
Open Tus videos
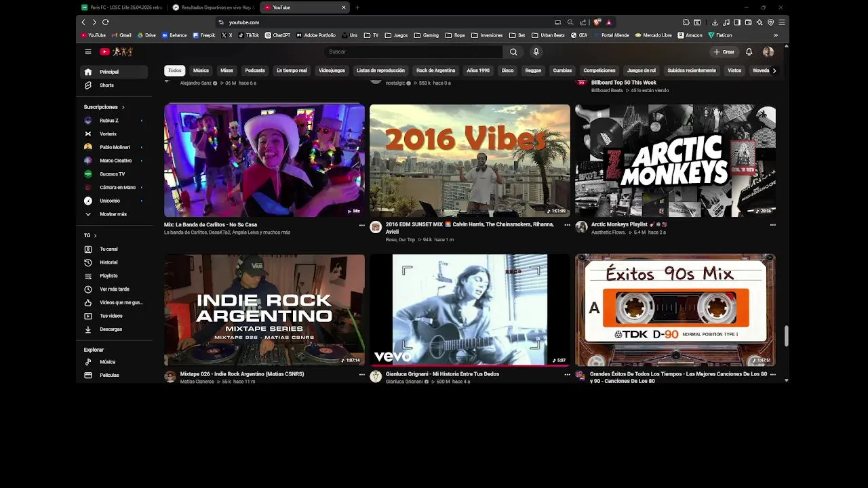[114, 316]
